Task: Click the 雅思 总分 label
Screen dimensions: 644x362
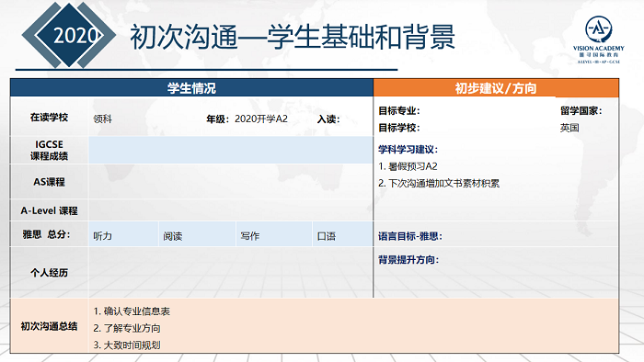Action: 46,234
